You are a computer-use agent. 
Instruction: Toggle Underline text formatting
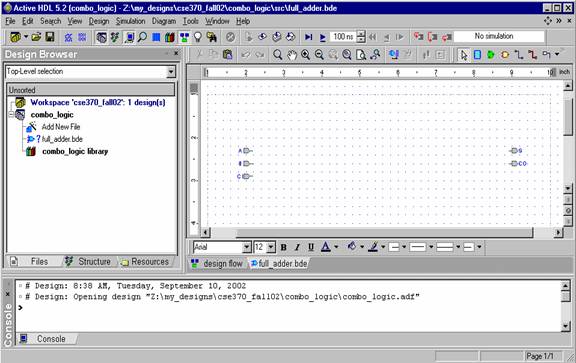[311, 247]
